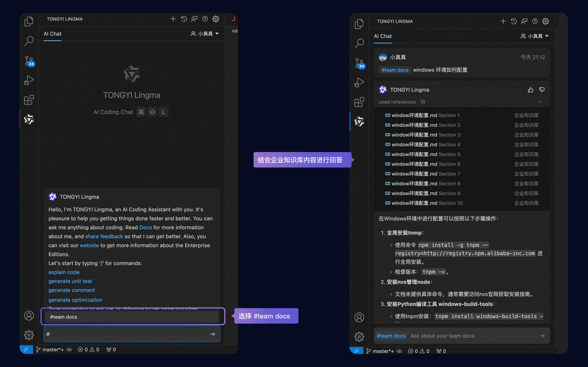Open Run and Debug in left sidebar
This screenshot has height=367, width=588.
29,80
